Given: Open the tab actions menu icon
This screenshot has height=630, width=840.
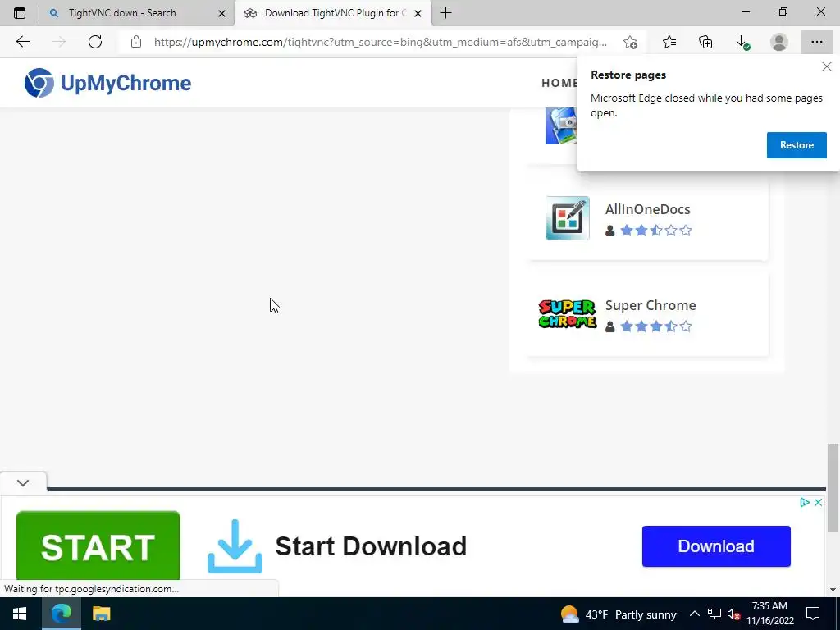Looking at the screenshot, I should 20,13.
